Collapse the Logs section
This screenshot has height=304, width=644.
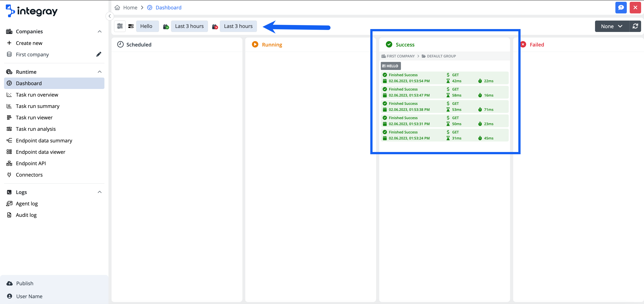pos(100,192)
